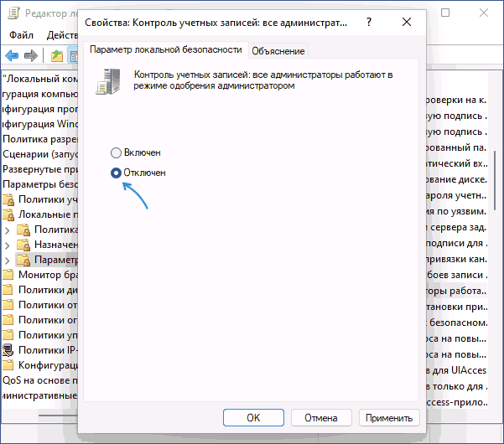Select "Сценарии (запус..." tree item
Screen dimensions: 504x444
pyautogui.click(x=40, y=154)
